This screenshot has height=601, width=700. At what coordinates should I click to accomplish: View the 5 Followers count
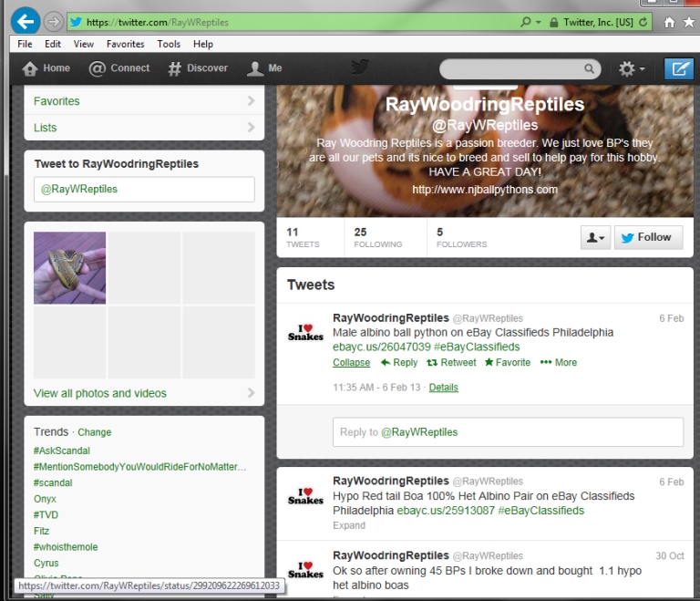461,237
